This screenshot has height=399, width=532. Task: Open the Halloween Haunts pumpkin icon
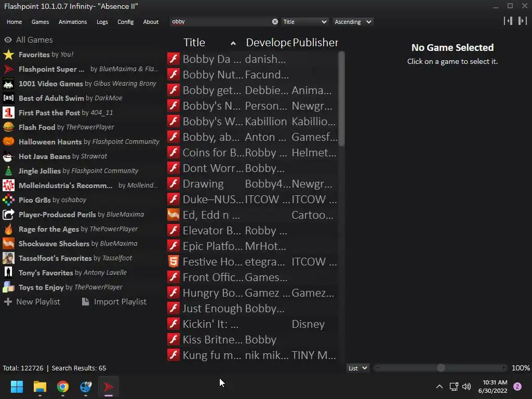pos(8,141)
